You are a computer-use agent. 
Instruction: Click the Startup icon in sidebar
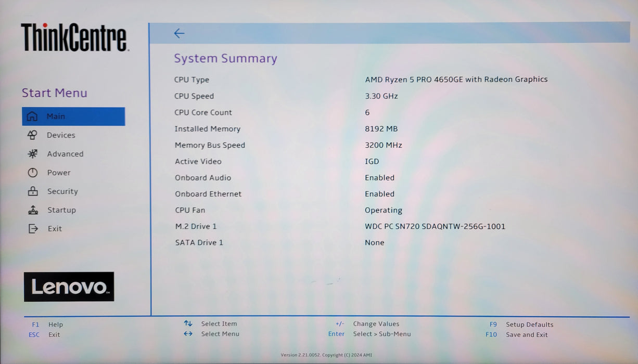(x=33, y=210)
